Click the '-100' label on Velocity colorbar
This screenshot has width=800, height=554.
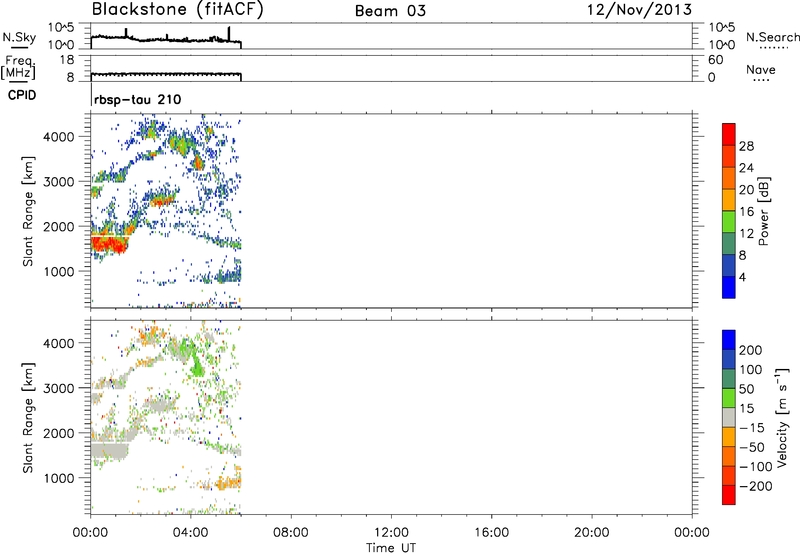756,467
